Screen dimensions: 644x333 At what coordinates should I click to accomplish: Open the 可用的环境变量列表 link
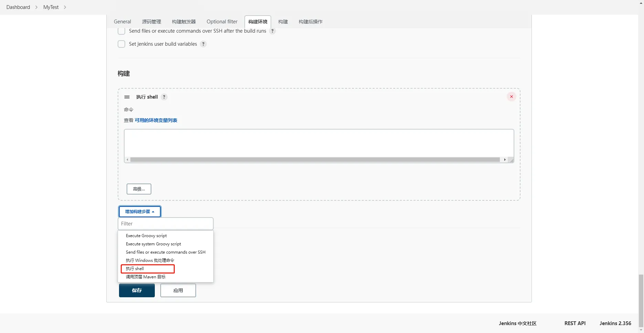pos(156,120)
